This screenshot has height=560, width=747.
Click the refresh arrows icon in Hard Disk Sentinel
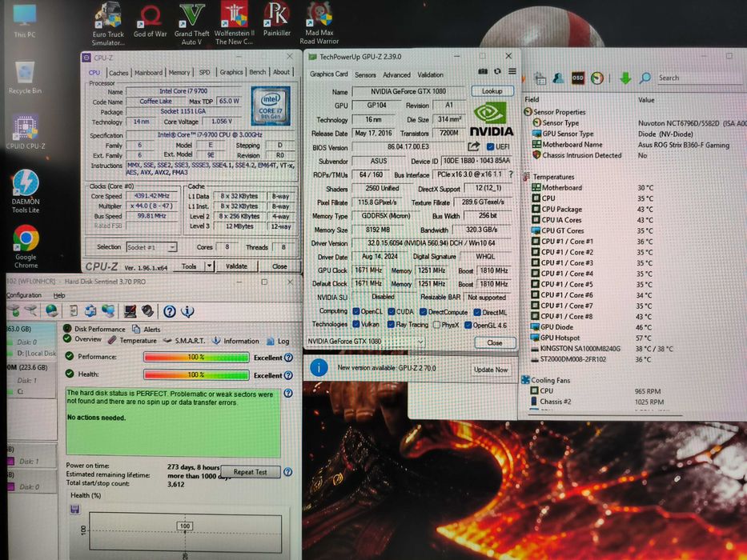pos(90,311)
